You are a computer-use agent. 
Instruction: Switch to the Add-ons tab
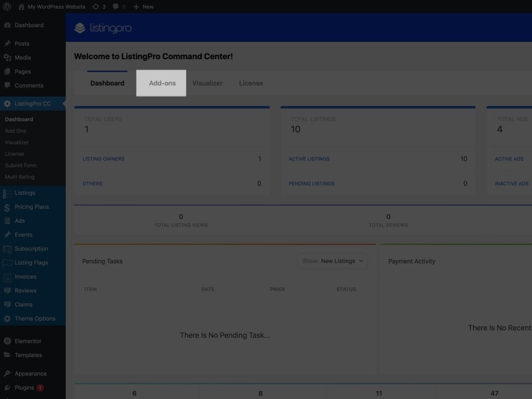tap(162, 83)
